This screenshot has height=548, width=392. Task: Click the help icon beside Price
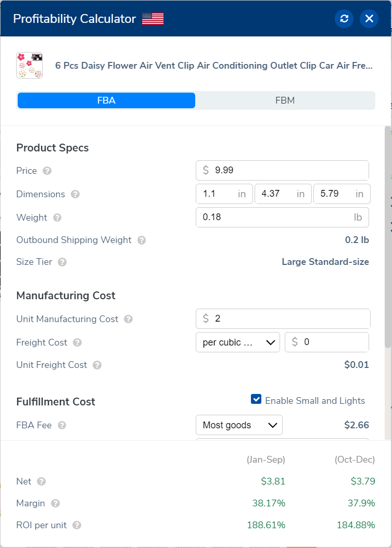tap(47, 171)
